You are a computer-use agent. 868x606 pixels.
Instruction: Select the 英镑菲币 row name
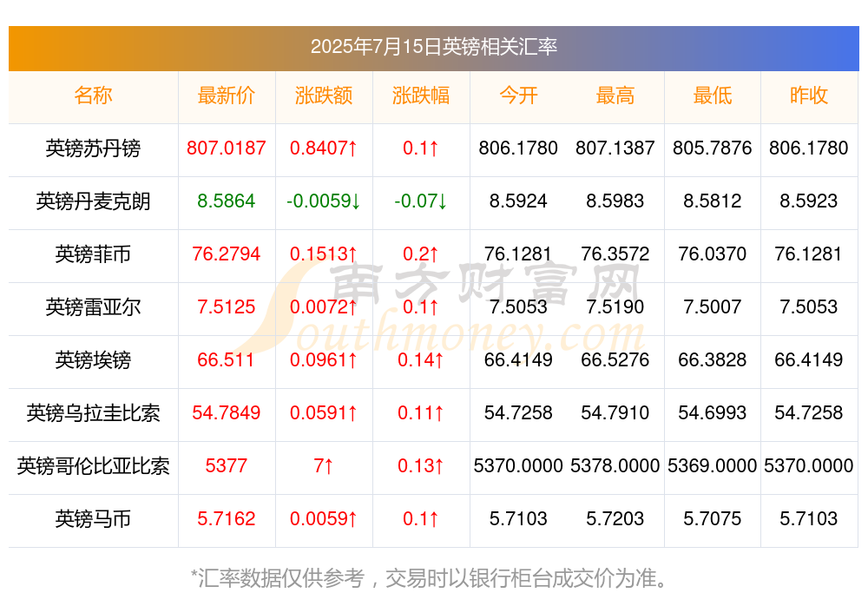93,254
